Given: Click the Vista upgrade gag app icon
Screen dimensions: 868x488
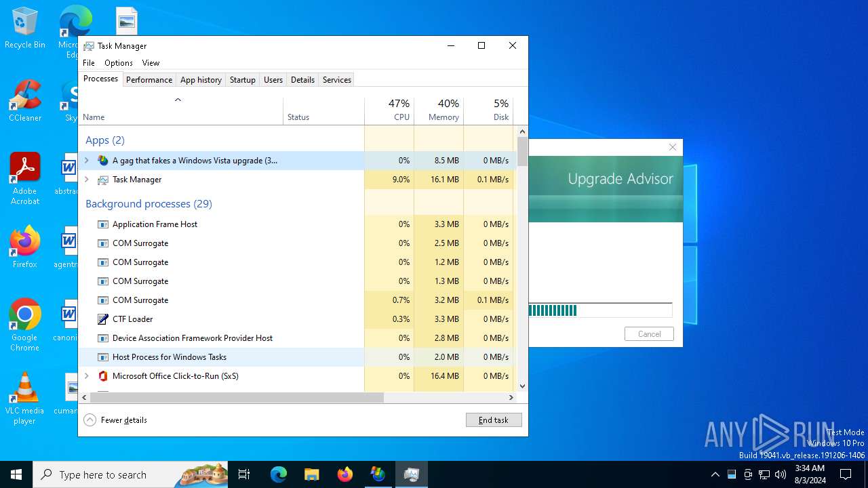Looking at the screenshot, I should coord(103,161).
